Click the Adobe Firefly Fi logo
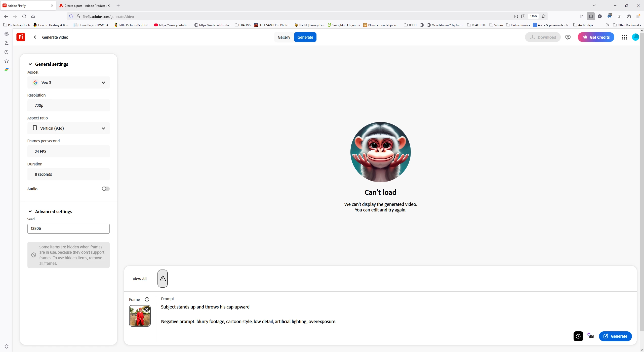Image resolution: width=644 pixels, height=352 pixels. pyautogui.click(x=21, y=37)
